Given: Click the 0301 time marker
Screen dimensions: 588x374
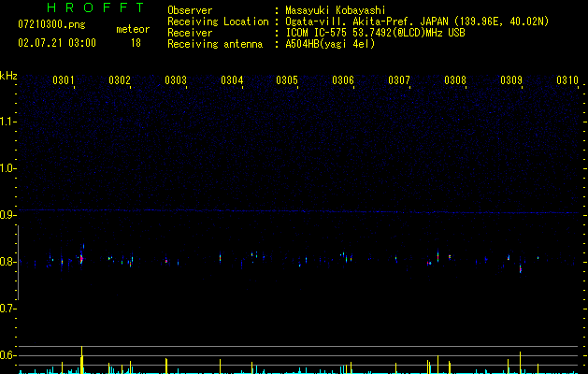Looking at the screenshot, I should (63, 80).
